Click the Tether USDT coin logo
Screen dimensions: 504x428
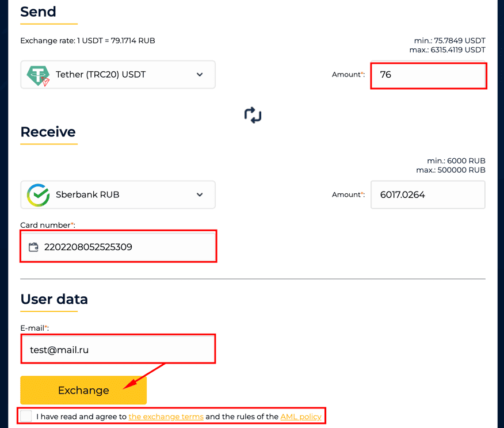38,75
